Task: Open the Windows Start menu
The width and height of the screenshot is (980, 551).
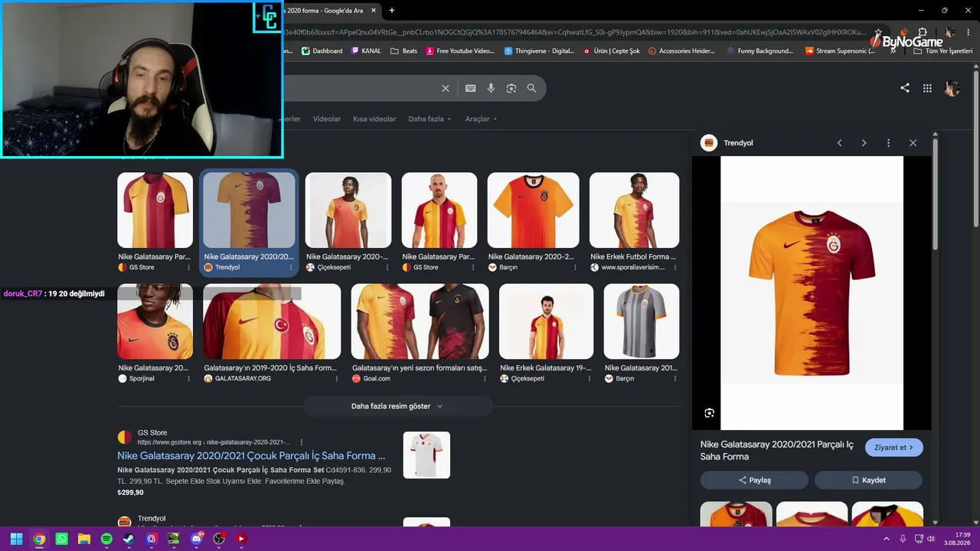Action: 16,539
